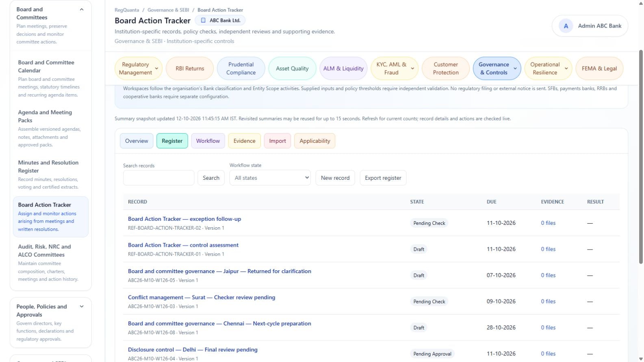Go to FEMA & Legal module

click(599, 69)
